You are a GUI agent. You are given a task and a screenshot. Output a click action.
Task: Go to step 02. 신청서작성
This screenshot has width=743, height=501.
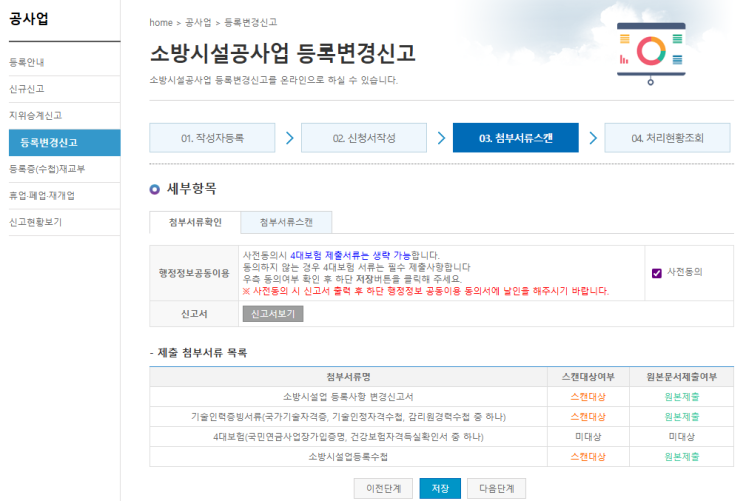pyautogui.click(x=364, y=138)
